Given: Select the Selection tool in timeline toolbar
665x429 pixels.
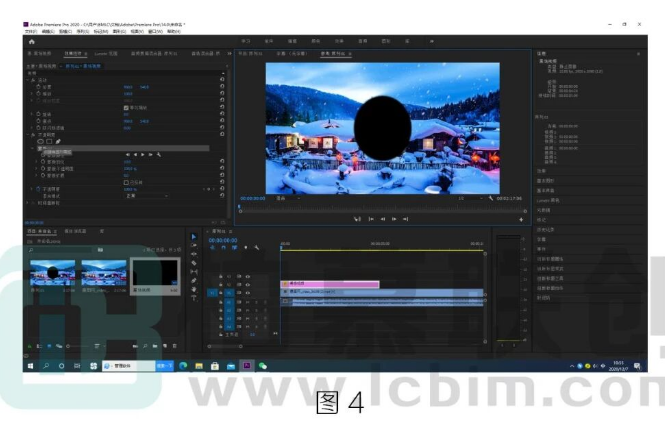Looking at the screenshot, I should pos(194,237).
